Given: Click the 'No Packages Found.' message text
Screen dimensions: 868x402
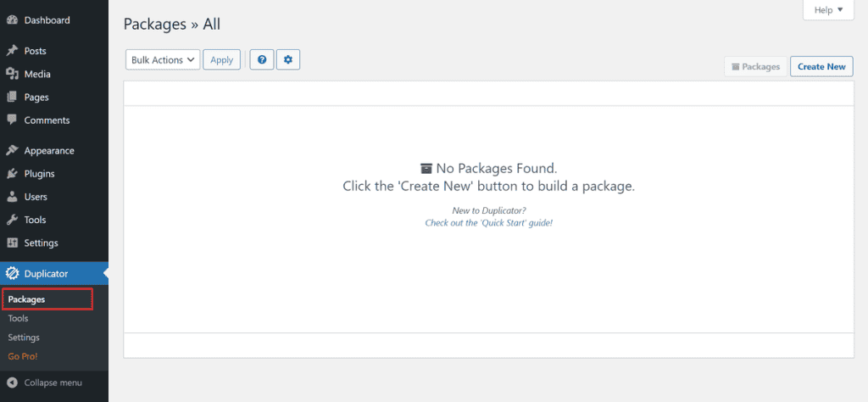Looking at the screenshot, I should pyautogui.click(x=497, y=168).
